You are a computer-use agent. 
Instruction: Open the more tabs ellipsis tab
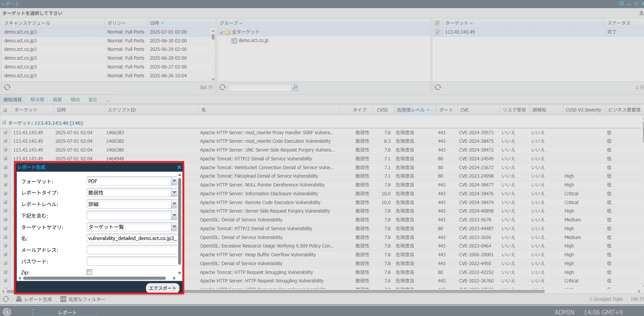point(108,100)
